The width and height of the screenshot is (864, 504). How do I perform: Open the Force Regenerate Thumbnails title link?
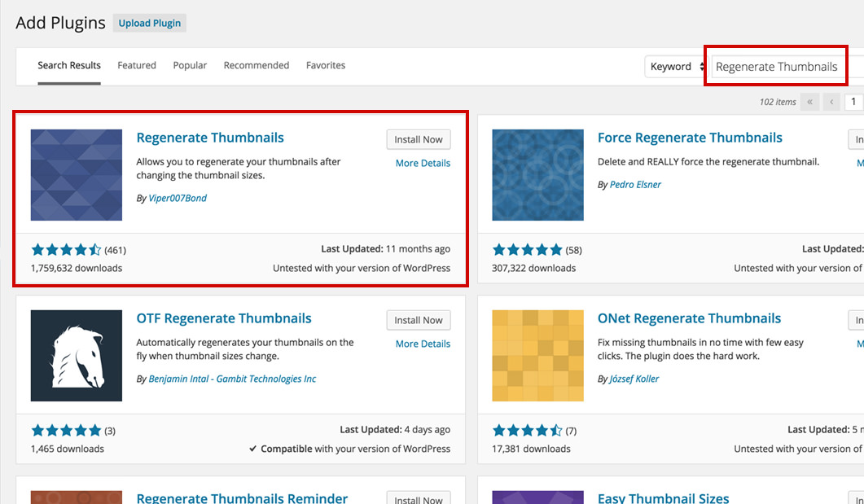[690, 138]
